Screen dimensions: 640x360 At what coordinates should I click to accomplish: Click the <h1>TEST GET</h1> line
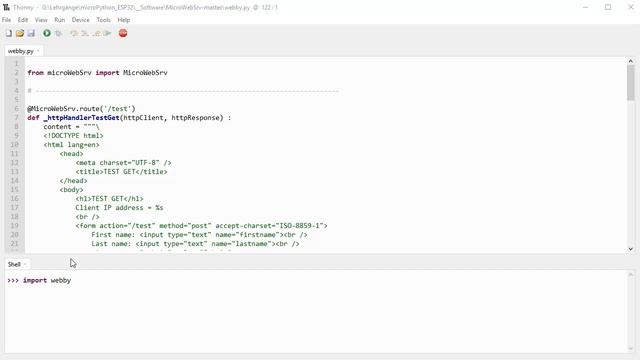109,198
